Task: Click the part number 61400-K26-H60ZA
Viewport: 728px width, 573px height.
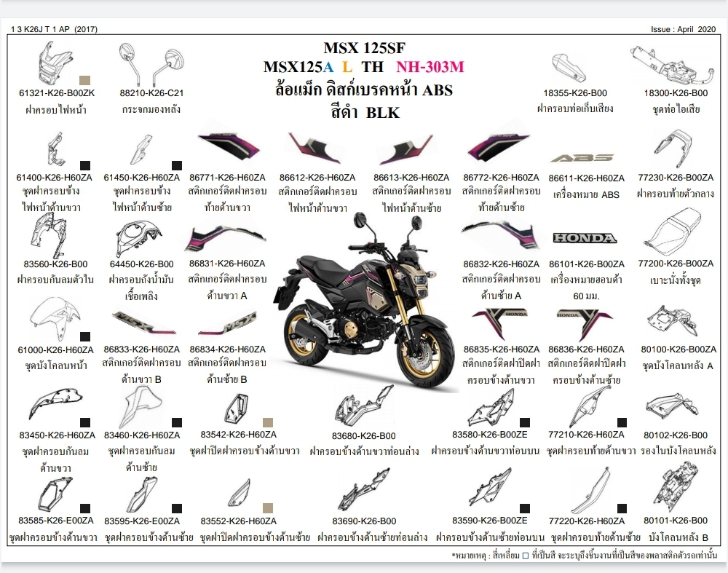Action: click(55, 178)
